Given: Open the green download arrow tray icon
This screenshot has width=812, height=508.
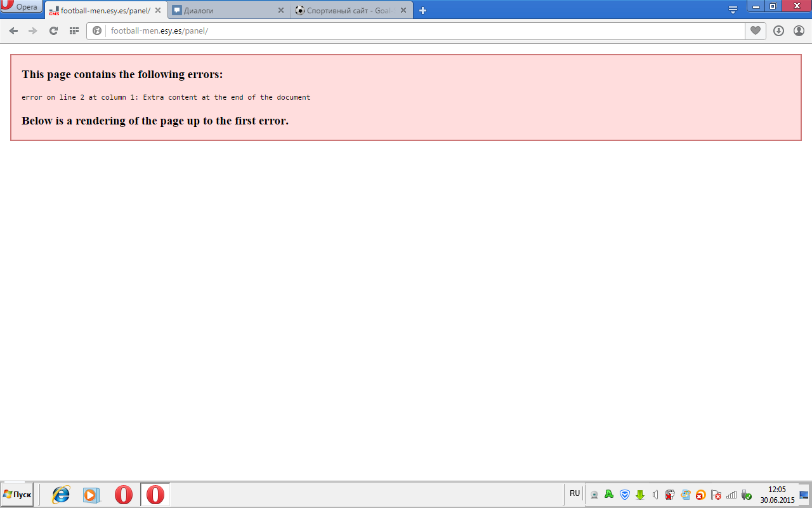Looking at the screenshot, I should click(x=640, y=495).
